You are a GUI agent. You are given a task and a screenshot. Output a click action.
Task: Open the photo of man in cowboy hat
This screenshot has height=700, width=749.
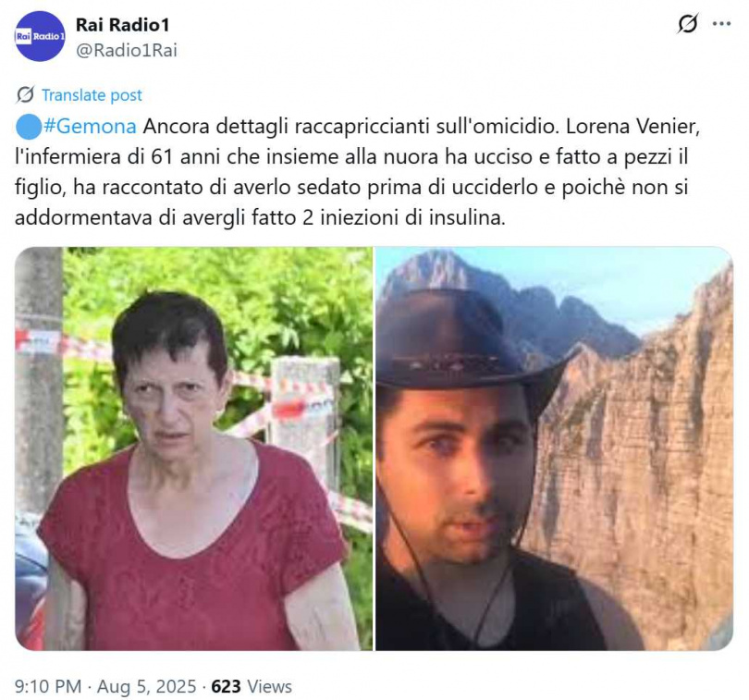tap(554, 448)
